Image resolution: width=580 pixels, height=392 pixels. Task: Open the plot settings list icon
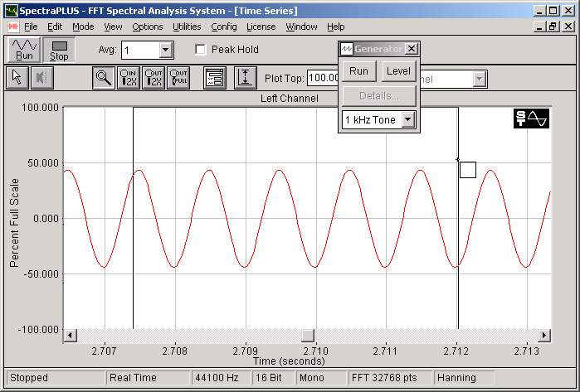click(x=215, y=78)
